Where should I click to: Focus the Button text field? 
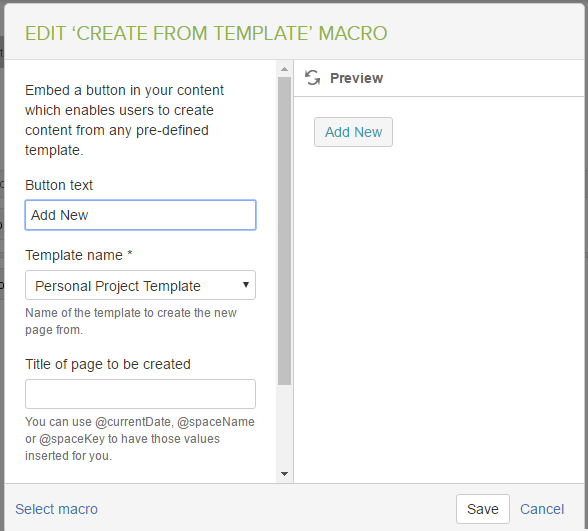pos(140,215)
